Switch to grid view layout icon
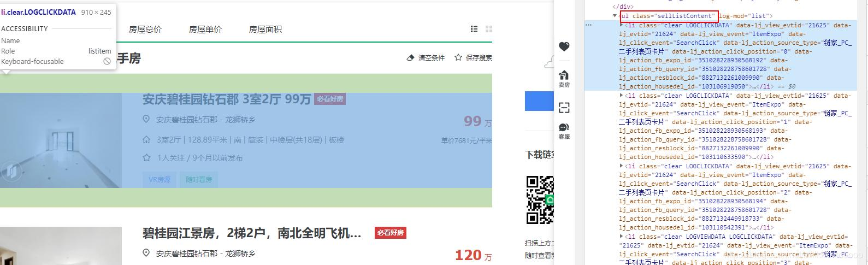The image size is (868, 265). point(489,29)
